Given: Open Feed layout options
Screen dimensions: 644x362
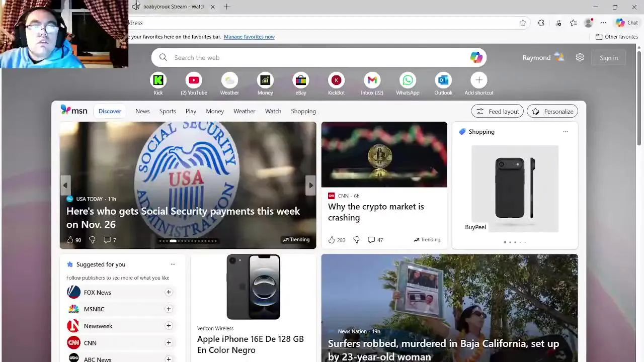Looking at the screenshot, I should point(497,111).
